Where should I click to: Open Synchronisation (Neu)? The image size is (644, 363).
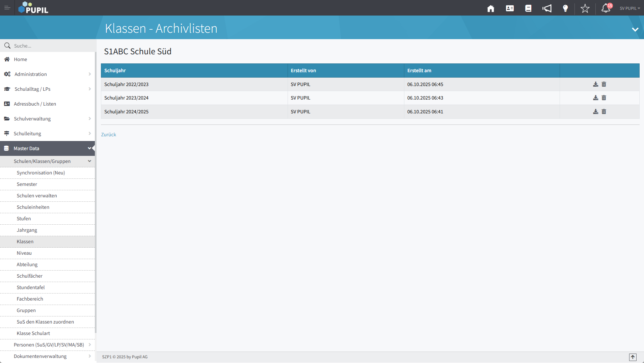[x=48, y=173]
